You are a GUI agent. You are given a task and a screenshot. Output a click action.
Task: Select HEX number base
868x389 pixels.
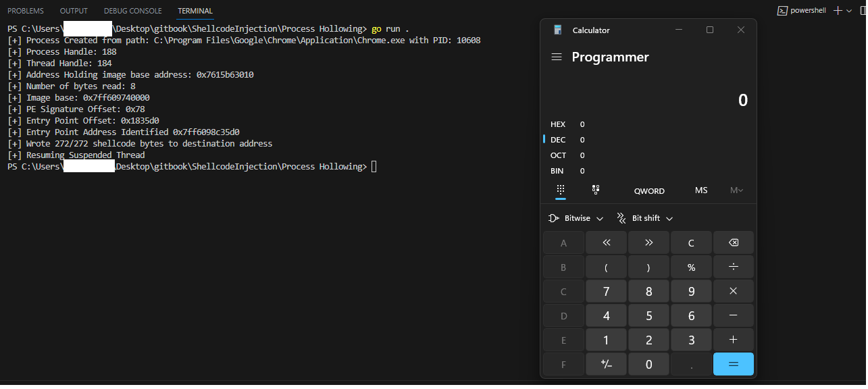click(559, 124)
